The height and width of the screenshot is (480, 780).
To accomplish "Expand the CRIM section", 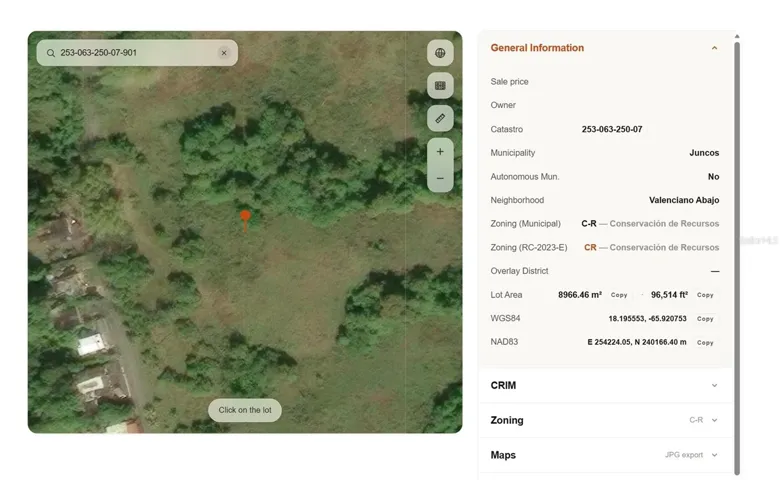I will 605,385.
